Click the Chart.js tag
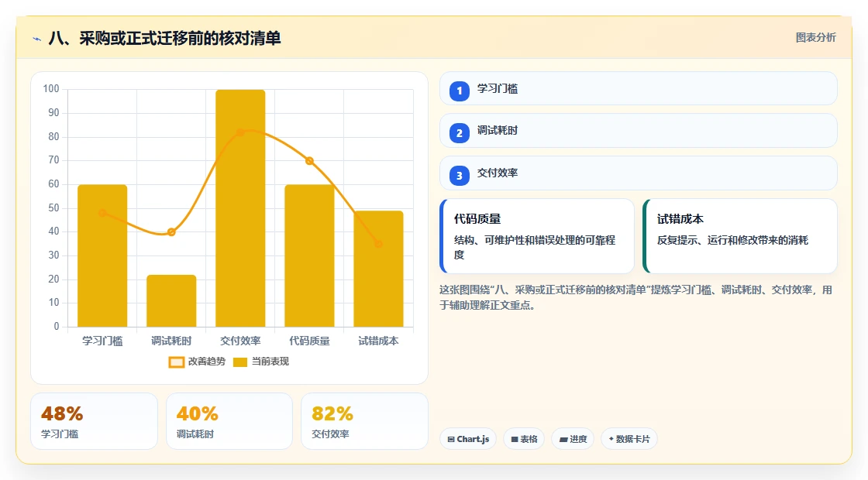 tap(468, 439)
